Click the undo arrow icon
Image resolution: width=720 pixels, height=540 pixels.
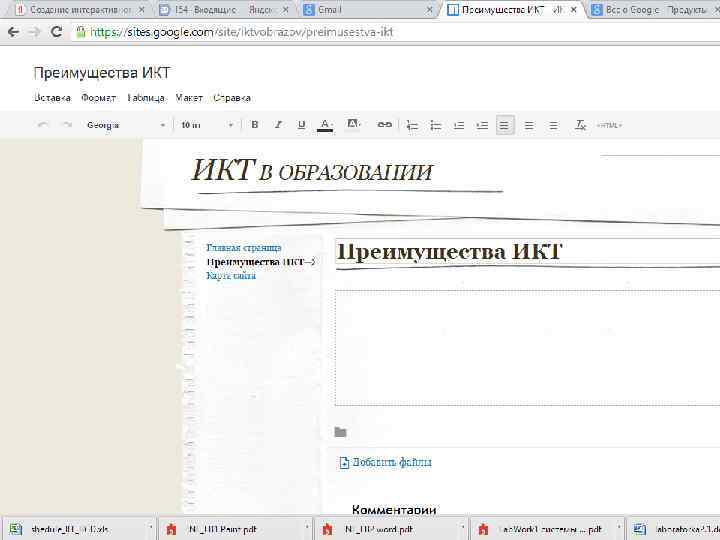[x=42, y=125]
